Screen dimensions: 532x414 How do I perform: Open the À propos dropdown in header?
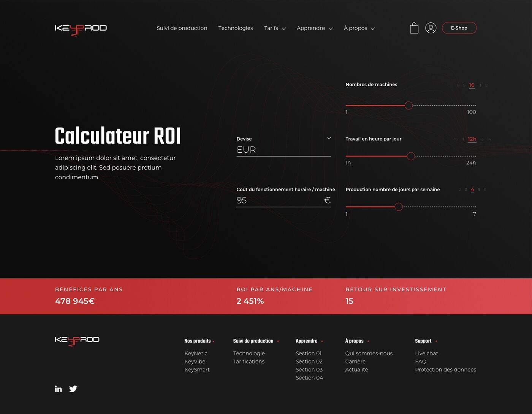pos(359,28)
